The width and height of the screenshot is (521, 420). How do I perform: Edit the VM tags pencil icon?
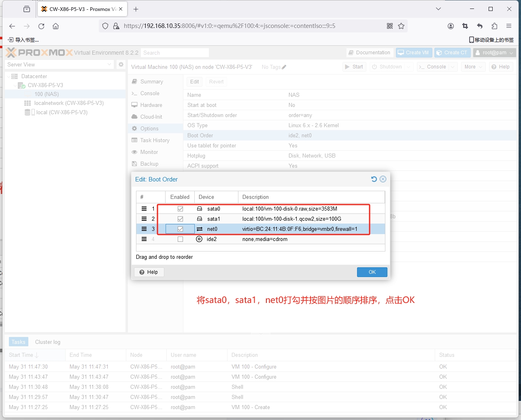pyautogui.click(x=284, y=67)
